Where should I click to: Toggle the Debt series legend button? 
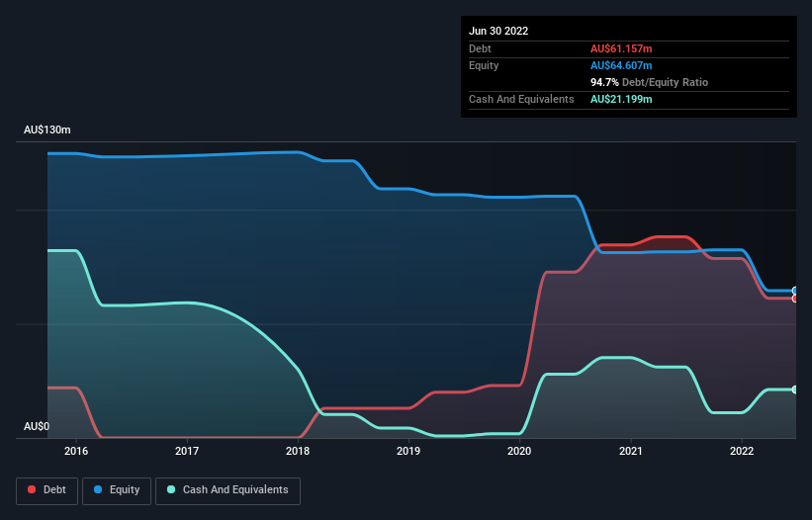tap(46, 490)
